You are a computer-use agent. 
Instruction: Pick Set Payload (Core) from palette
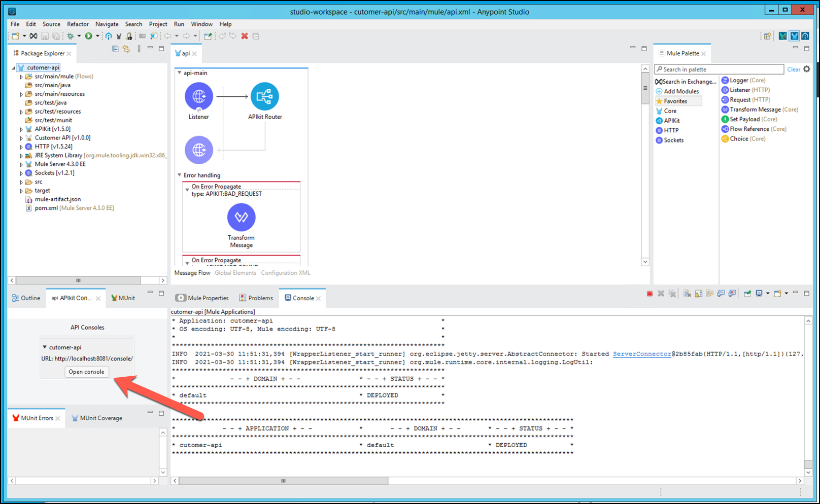tap(749, 119)
